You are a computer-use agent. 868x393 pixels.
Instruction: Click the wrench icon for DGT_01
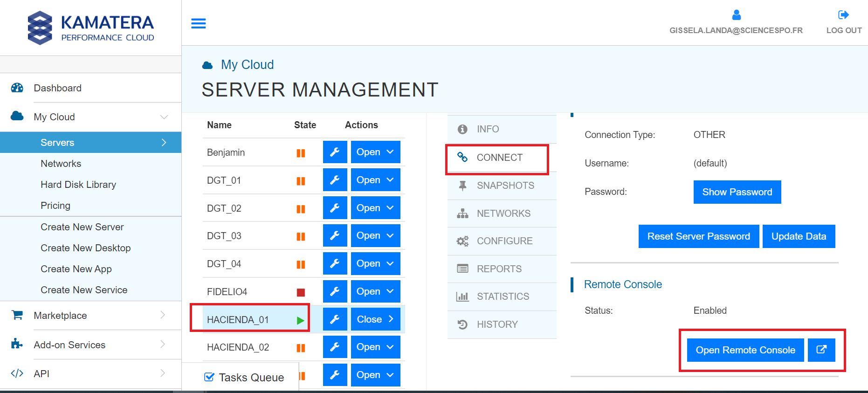coord(335,180)
